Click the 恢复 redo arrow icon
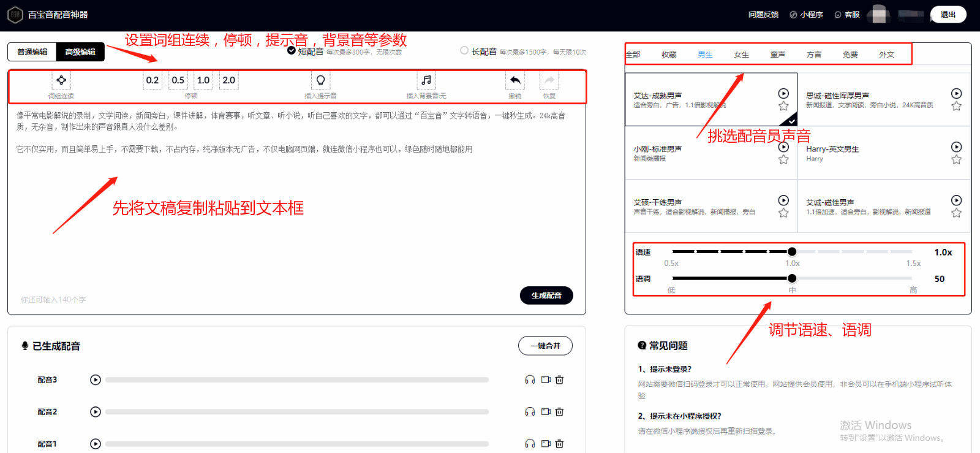The width and height of the screenshot is (980, 453). (x=549, y=80)
